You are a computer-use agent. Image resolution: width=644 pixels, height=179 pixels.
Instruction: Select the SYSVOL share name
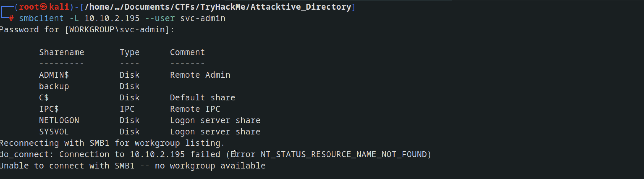point(54,132)
